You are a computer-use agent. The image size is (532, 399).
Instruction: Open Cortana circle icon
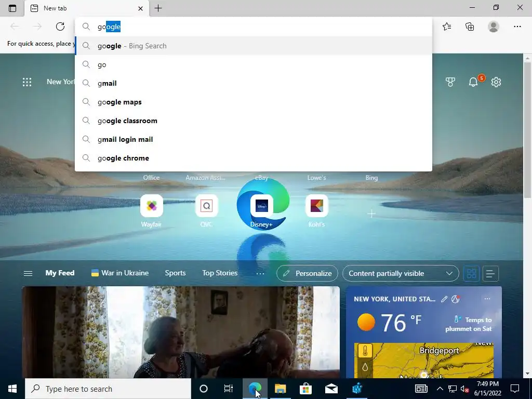click(x=204, y=389)
